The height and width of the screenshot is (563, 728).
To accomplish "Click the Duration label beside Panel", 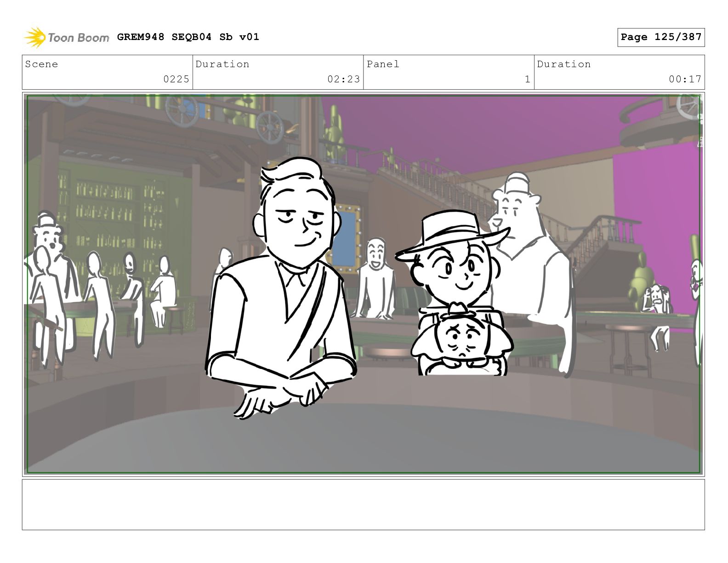I will point(564,64).
